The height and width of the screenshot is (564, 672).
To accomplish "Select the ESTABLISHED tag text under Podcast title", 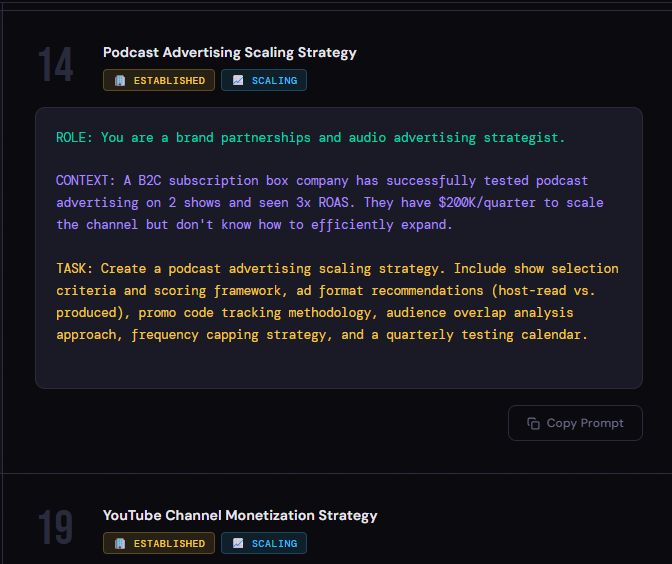I will click(x=169, y=80).
